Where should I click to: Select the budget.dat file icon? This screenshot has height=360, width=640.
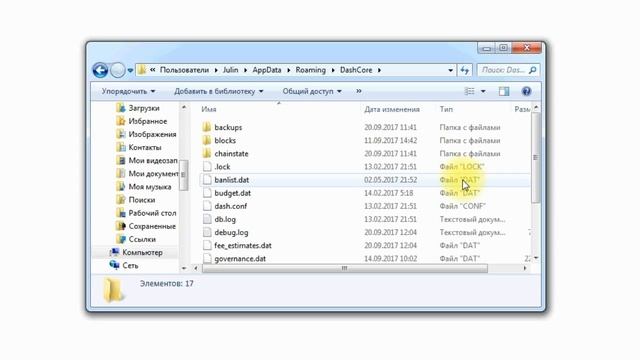coord(207,193)
